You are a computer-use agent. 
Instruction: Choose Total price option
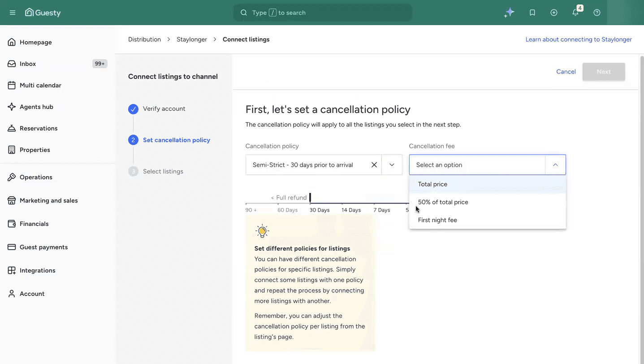(488, 184)
